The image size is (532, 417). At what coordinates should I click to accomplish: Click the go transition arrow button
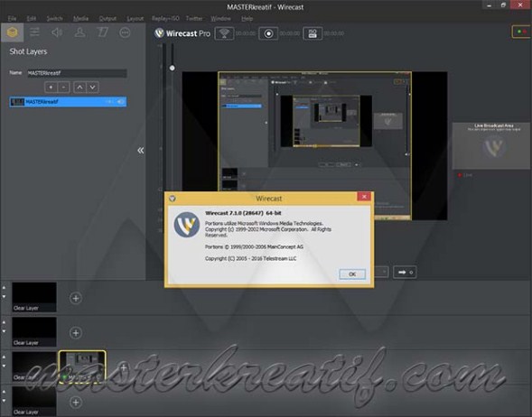point(405,273)
